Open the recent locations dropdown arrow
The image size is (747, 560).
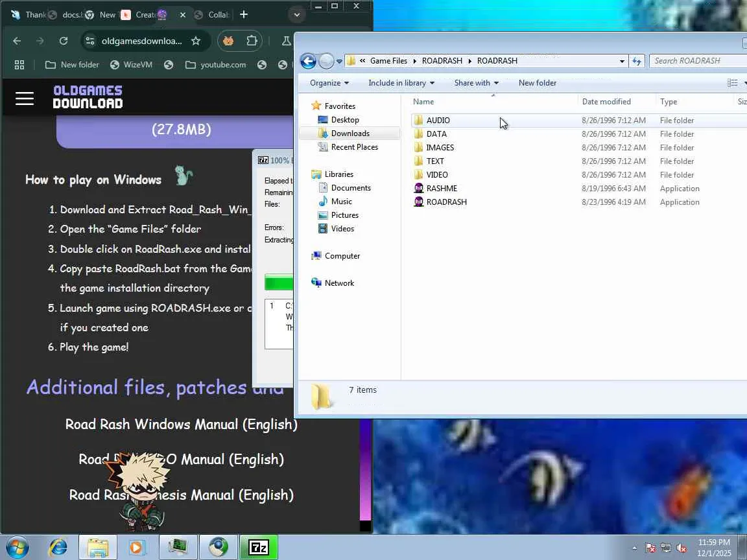pyautogui.click(x=339, y=62)
